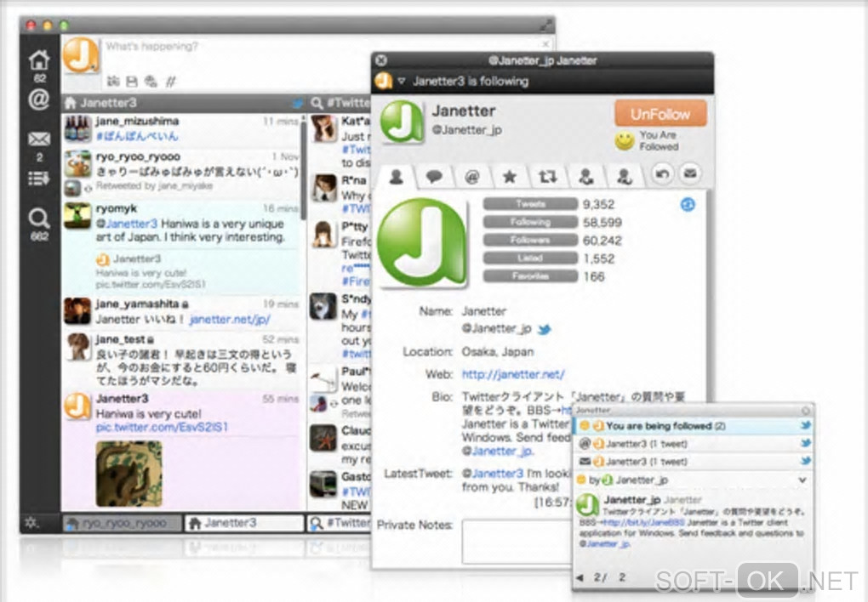
Task: Insert hashtag using the # icon
Action: [x=171, y=82]
